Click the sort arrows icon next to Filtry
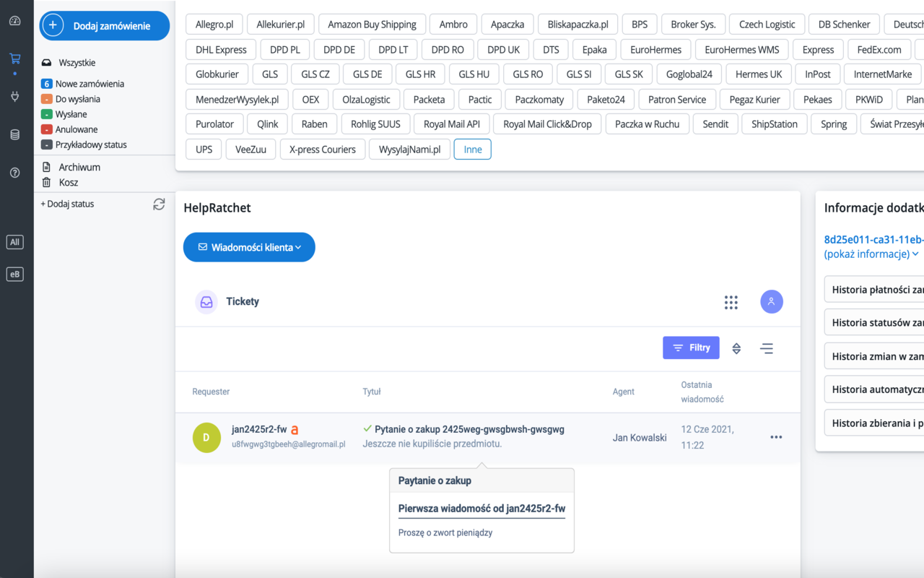 pyautogui.click(x=736, y=348)
